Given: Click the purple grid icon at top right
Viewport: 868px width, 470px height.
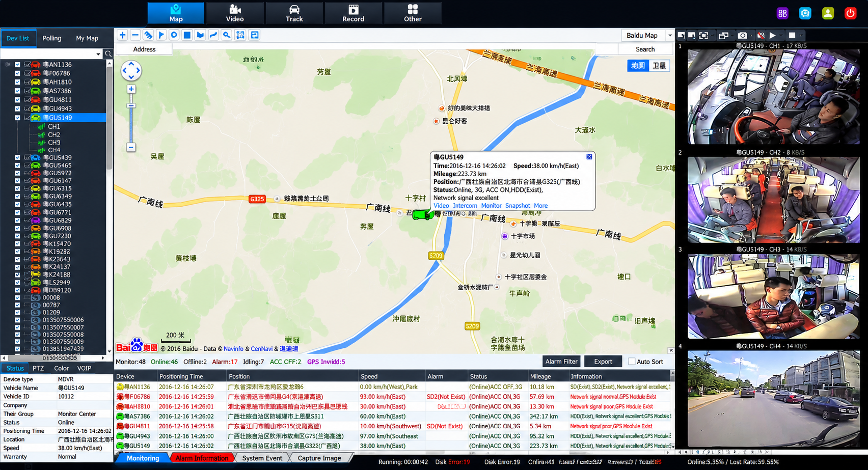Looking at the screenshot, I should [x=782, y=13].
